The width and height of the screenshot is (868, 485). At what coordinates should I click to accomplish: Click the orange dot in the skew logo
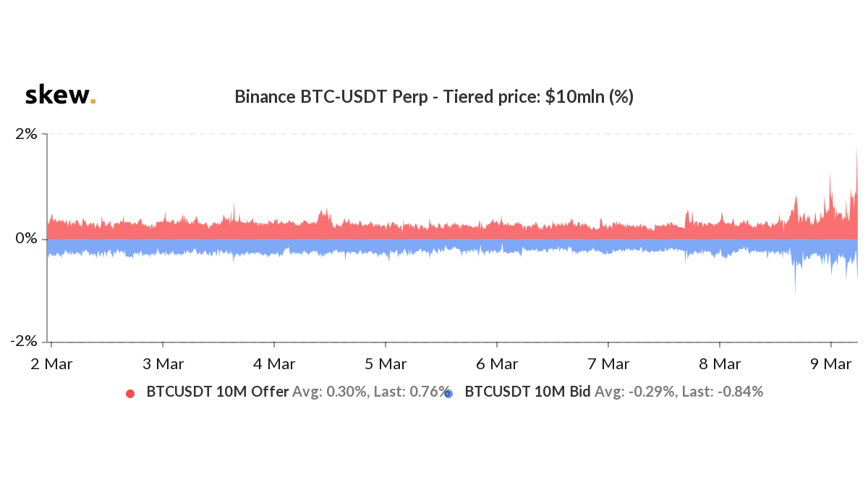(x=93, y=102)
